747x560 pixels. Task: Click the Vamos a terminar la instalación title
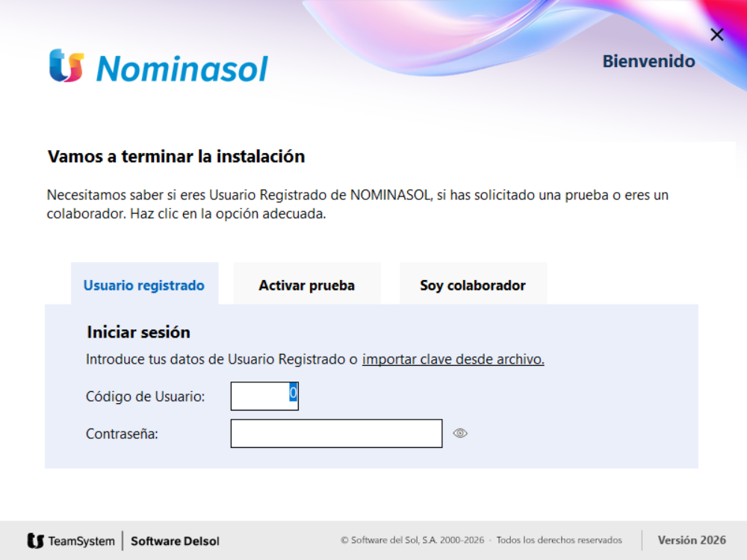[x=176, y=156]
